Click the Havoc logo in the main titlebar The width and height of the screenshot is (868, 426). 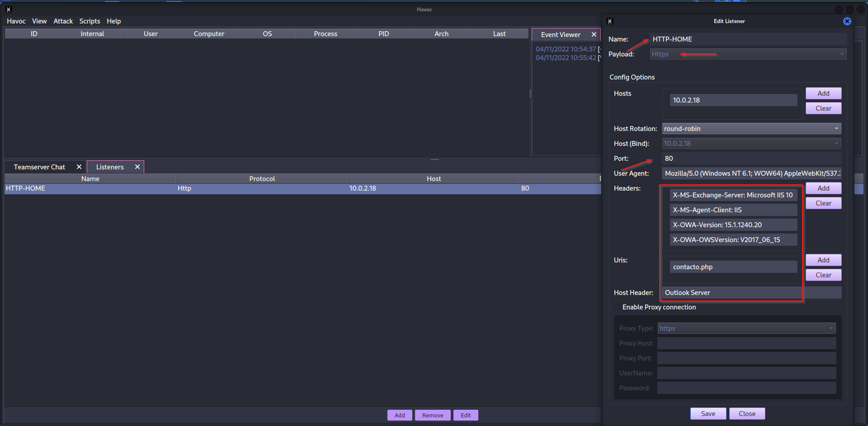tap(8, 8)
